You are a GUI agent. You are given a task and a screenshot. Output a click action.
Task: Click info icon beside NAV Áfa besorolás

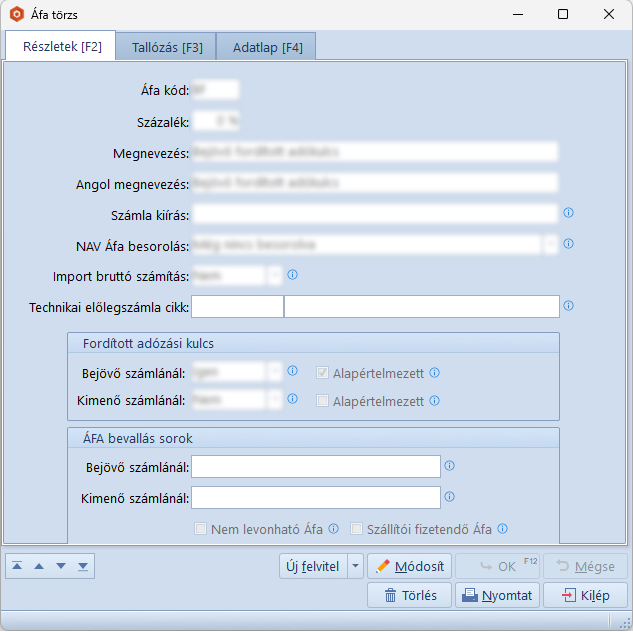click(x=568, y=244)
